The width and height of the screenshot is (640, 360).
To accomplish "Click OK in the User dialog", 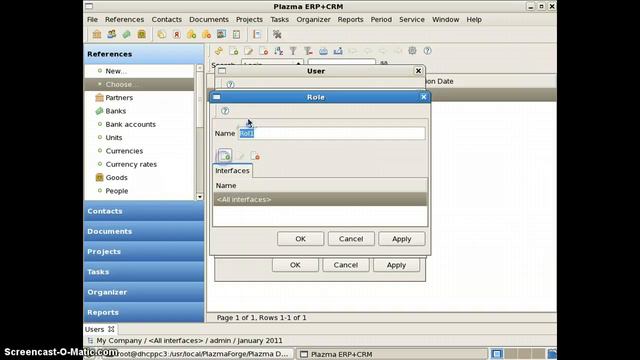I will tap(295, 265).
